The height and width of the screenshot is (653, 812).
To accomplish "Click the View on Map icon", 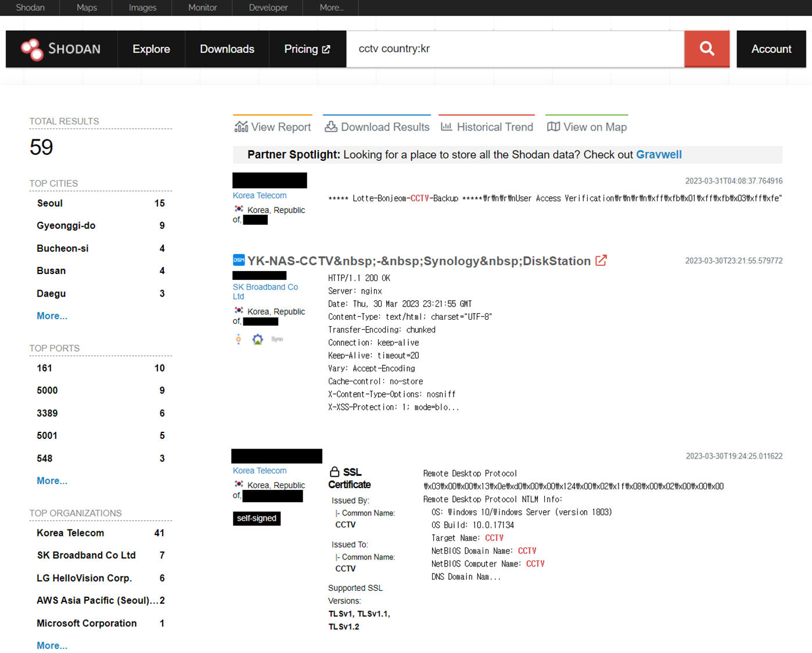I will click(554, 127).
